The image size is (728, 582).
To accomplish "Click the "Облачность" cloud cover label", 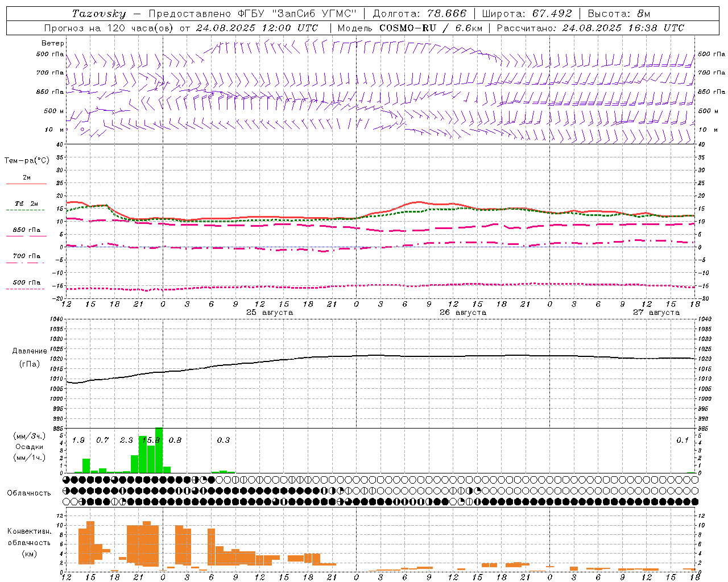I will tap(29, 493).
